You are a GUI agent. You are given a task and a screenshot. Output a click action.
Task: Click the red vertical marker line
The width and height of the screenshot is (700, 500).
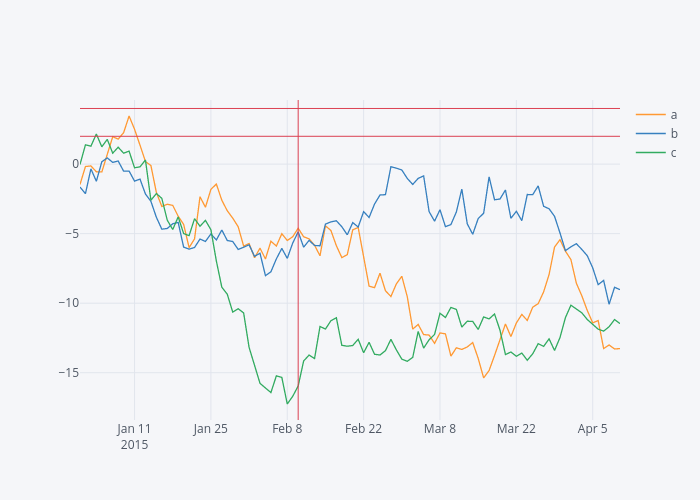coord(298,300)
